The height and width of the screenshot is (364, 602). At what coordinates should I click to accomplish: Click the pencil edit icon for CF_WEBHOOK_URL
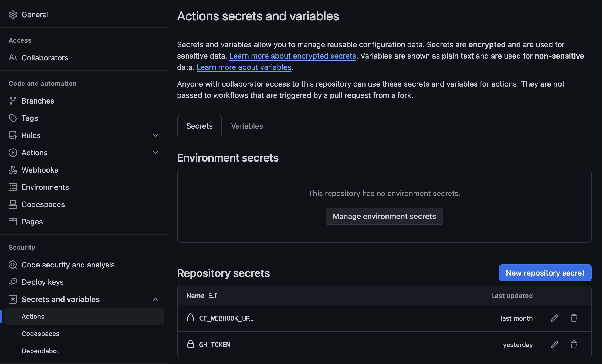(x=554, y=318)
